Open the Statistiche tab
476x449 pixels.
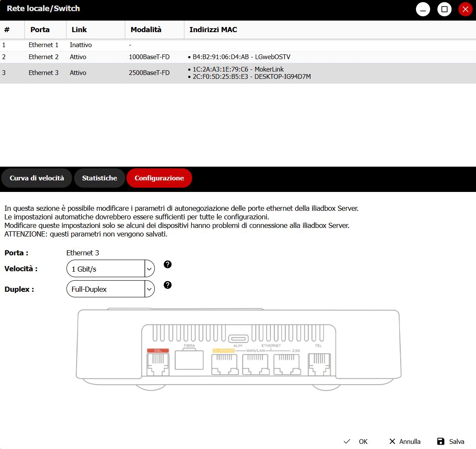coord(99,178)
